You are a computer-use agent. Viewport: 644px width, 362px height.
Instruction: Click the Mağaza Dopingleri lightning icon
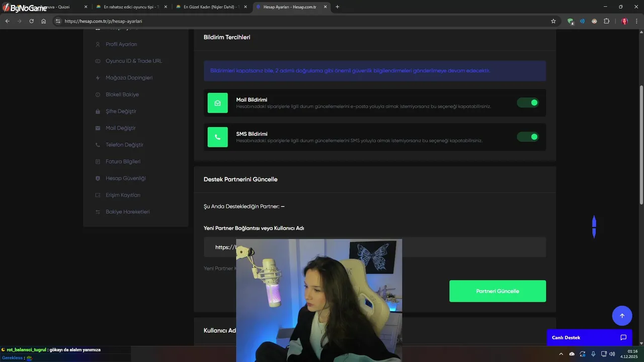pyautogui.click(x=98, y=78)
